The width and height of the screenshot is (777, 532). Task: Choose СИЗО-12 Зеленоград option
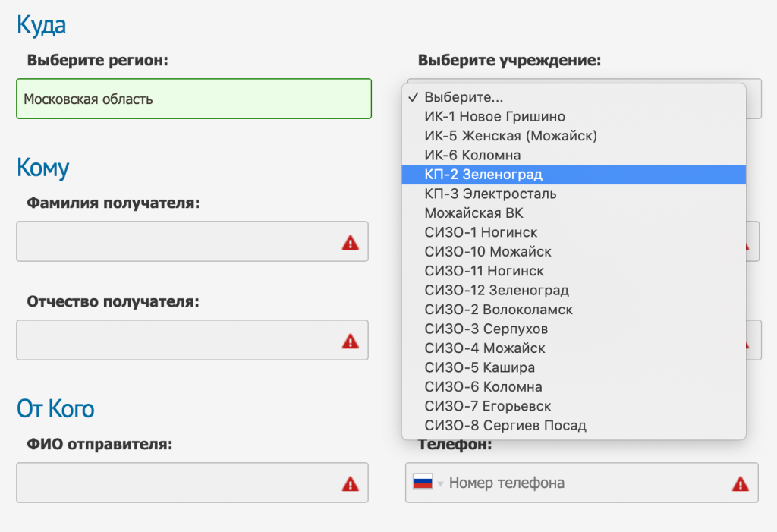tap(496, 290)
